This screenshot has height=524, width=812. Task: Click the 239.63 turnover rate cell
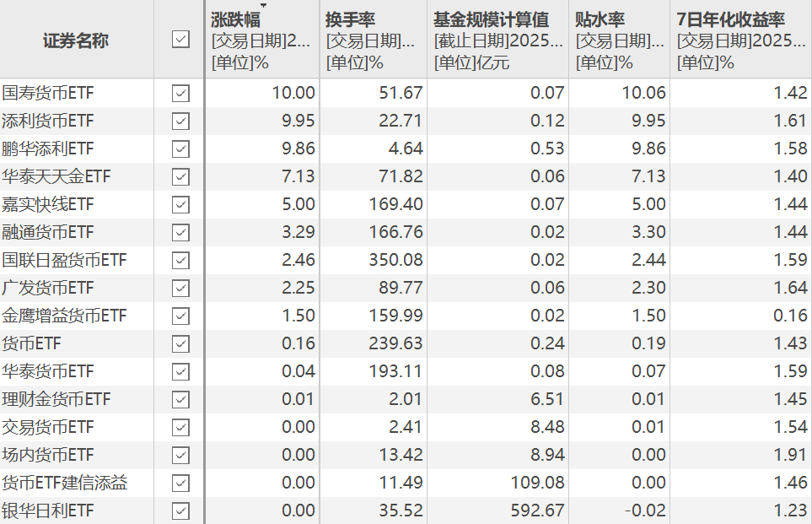tap(374, 344)
